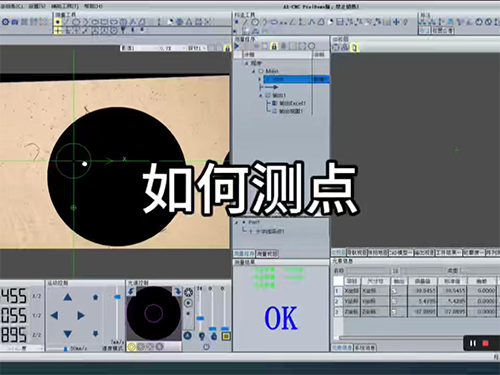500x375 pixels.
Task: Switch to the CAD model tab
Action: tap(401, 253)
